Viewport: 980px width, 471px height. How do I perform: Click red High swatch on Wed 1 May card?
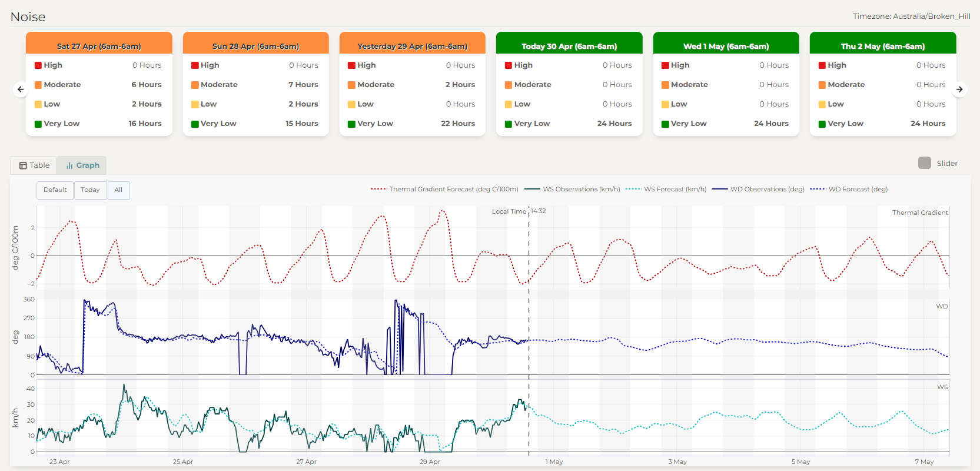click(x=665, y=65)
